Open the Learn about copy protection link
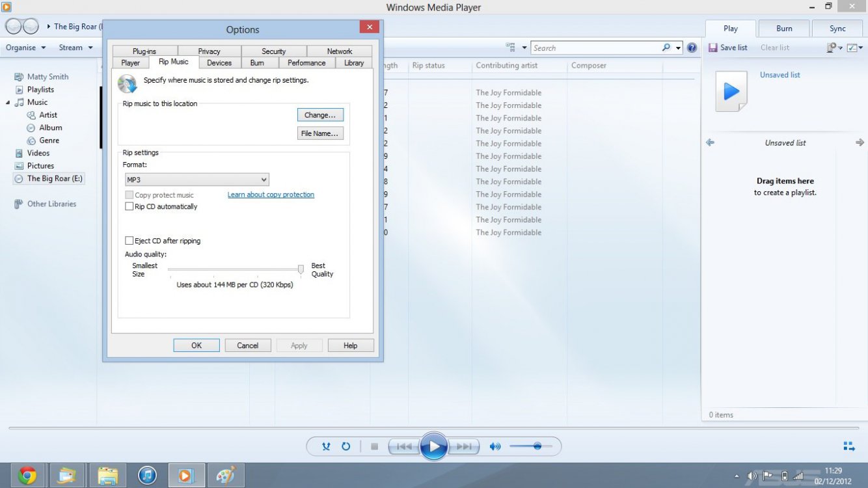Screen dimensions: 868x488 tap(270, 195)
